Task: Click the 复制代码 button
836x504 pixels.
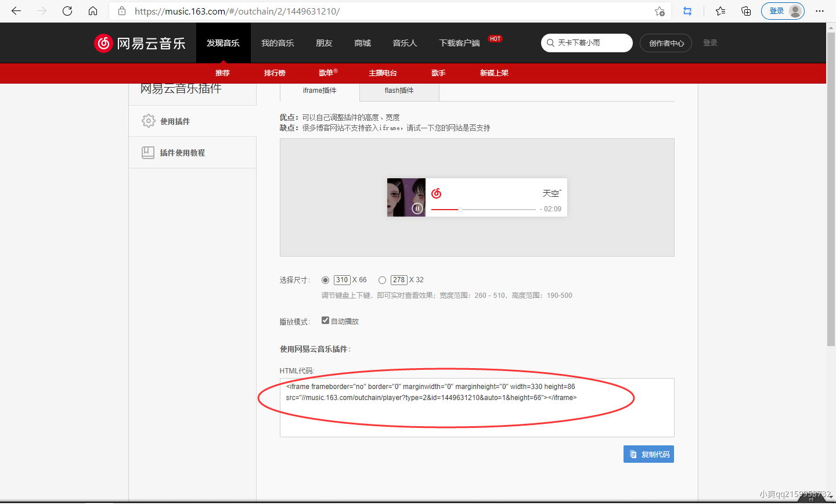Action: pyautogui.click(x=648, y=454)
